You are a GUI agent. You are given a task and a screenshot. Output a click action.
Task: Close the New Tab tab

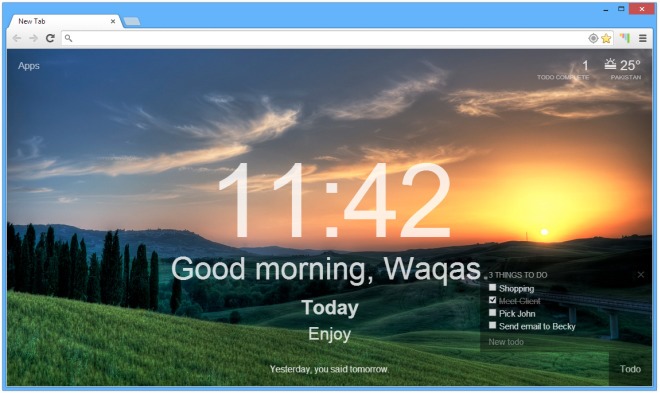113,21
